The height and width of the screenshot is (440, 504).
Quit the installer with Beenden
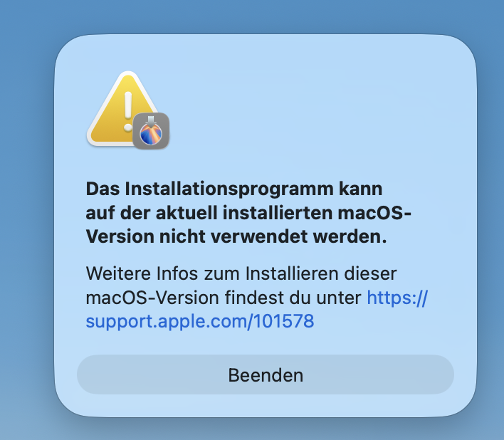point(266,374)
